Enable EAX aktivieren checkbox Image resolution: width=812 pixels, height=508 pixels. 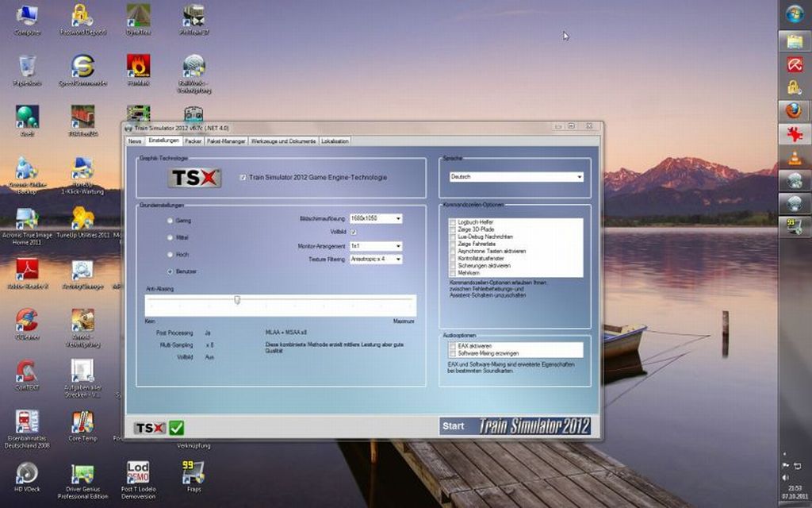[453, 346]
